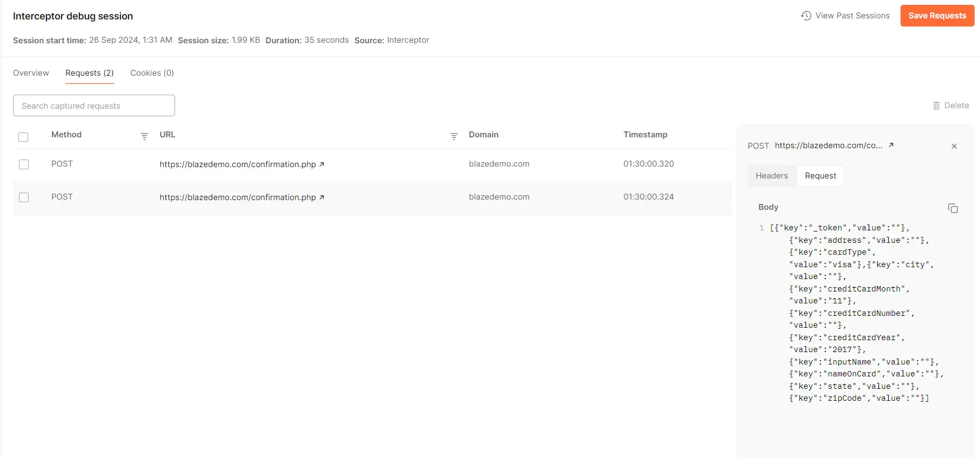Click the Save Requests button
980x457 pixels.
click(937, 16)
